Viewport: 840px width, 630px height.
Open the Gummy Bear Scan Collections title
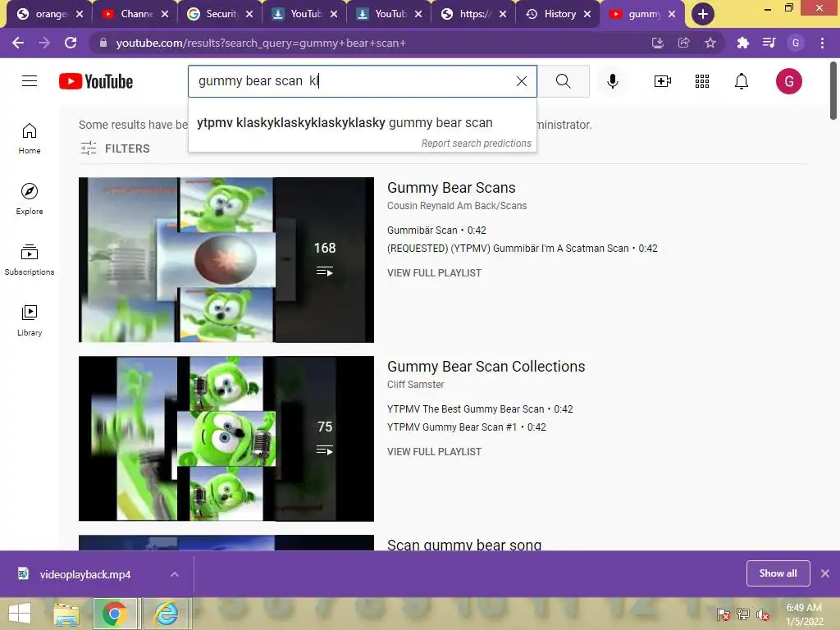click(486, 367)
